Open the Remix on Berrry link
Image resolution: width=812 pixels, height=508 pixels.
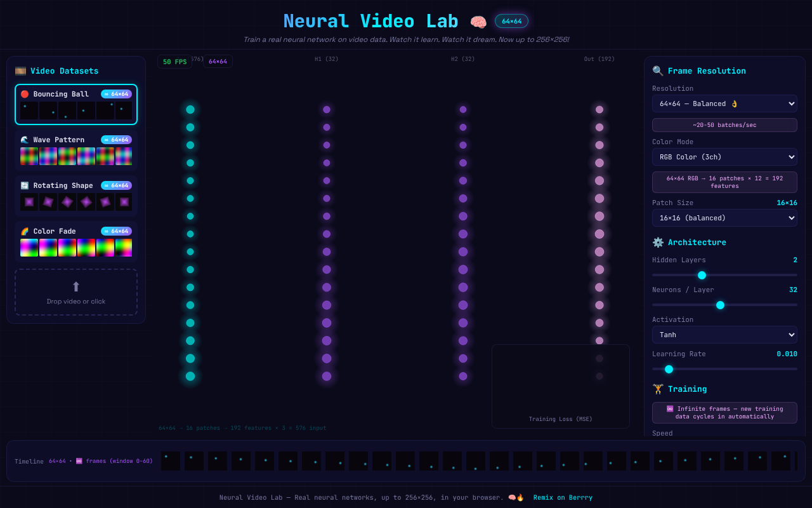(x=562, y=497)
